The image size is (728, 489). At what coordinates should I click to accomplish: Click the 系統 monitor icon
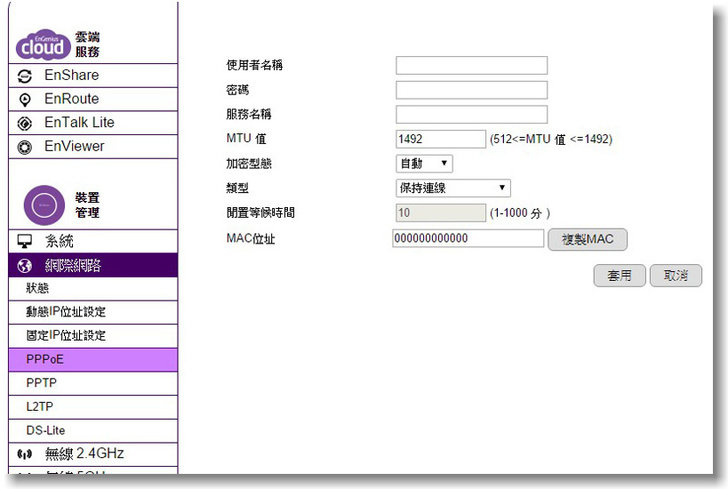26,242
